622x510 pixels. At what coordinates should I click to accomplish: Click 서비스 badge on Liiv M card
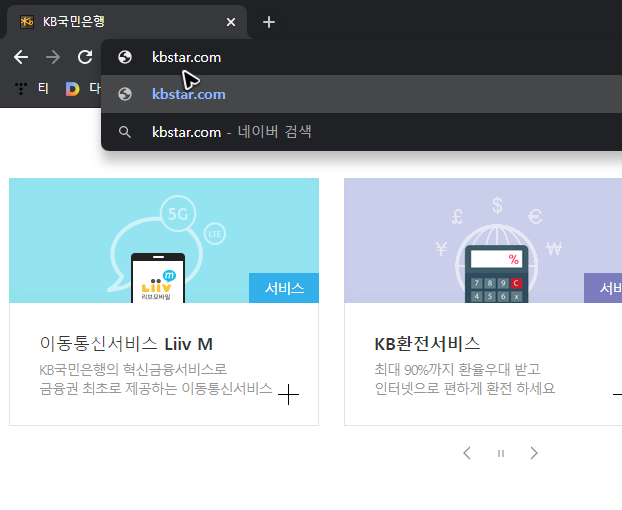pyautogui.click(x=284, y=288)
